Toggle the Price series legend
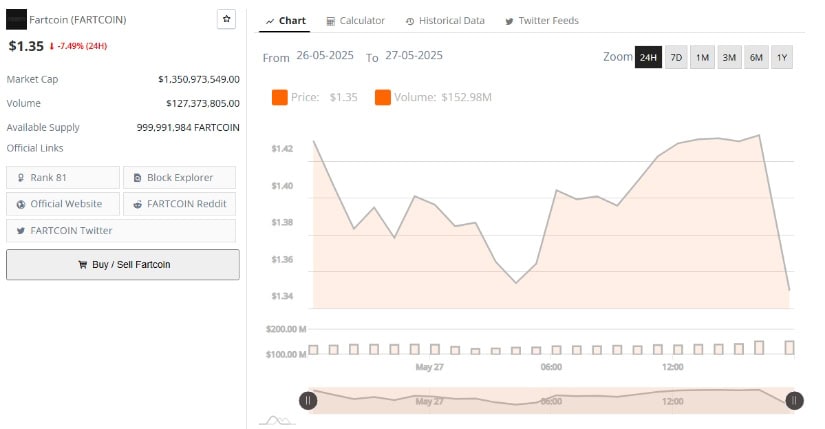Screen dimensions: 825x429 pyautogui.click(x=315, y=97)
